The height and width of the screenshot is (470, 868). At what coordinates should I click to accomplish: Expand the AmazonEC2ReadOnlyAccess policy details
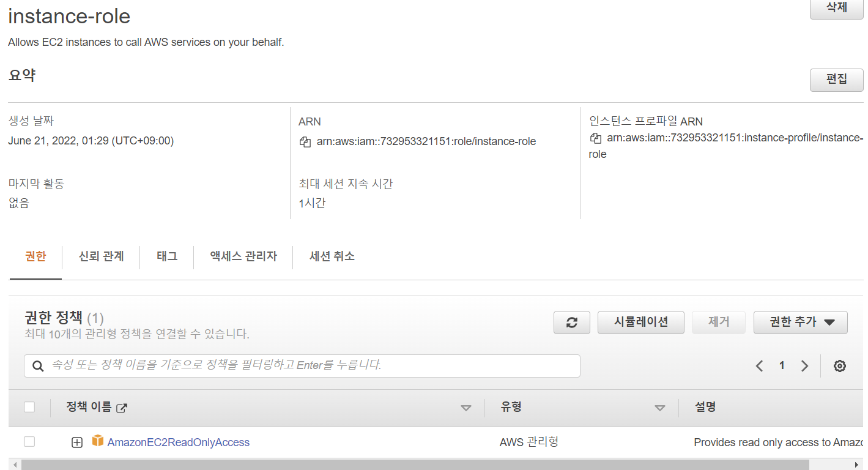[77, 442]
